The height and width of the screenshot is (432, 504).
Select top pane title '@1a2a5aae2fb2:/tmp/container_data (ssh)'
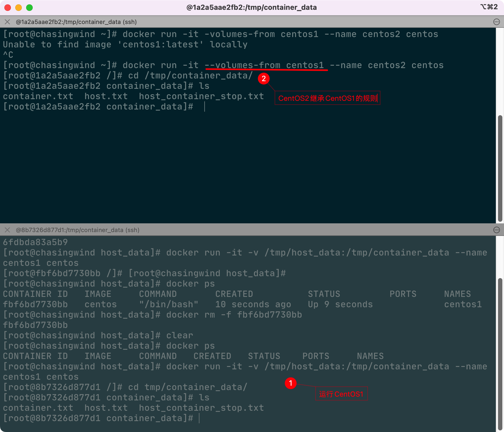[76, 22]
